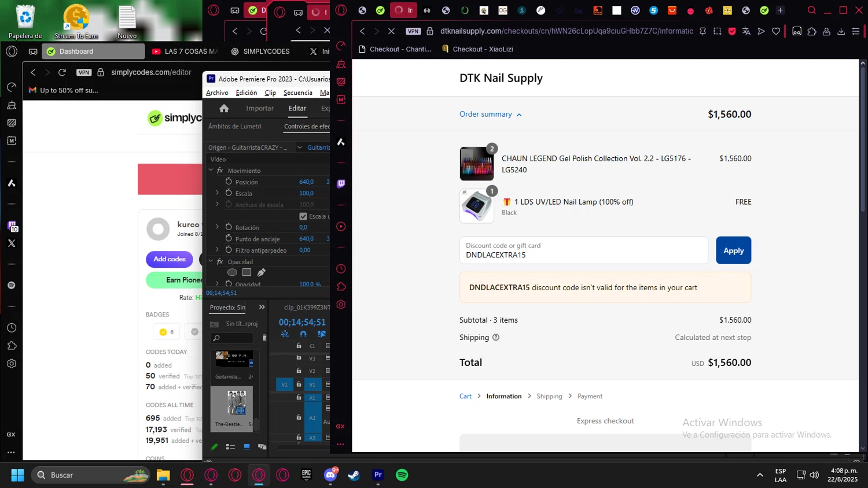Toggle Punto de anclaje stopwatch
The image size is (868, 488).
[x=229, y=238]
